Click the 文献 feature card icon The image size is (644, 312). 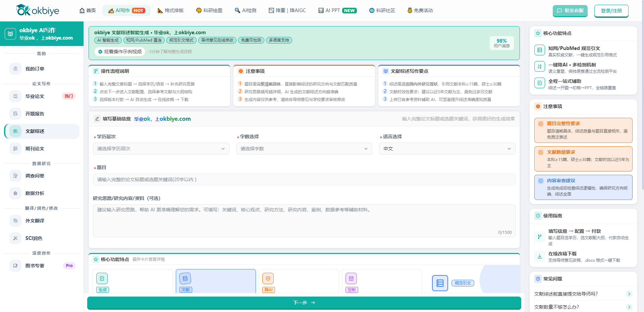point(185,278)
